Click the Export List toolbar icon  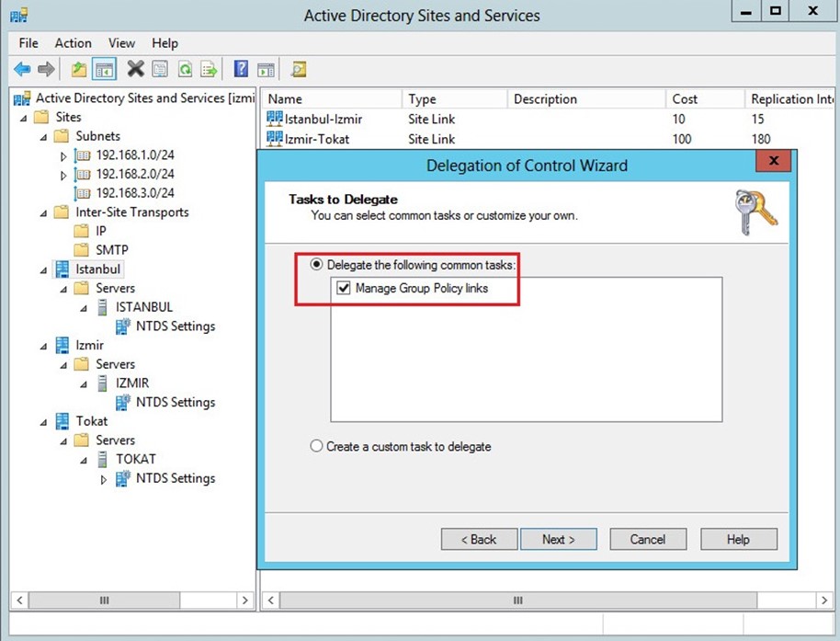click(x=209, y=69)
